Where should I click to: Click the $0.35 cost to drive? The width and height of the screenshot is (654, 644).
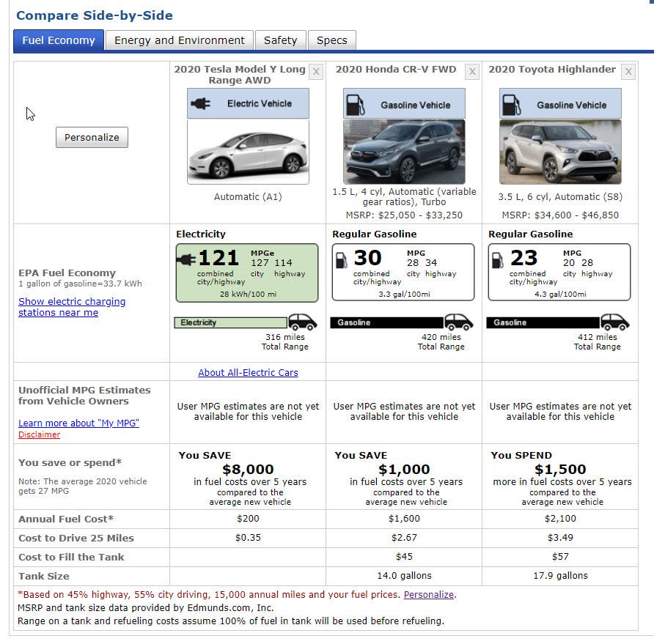[248, 538]
